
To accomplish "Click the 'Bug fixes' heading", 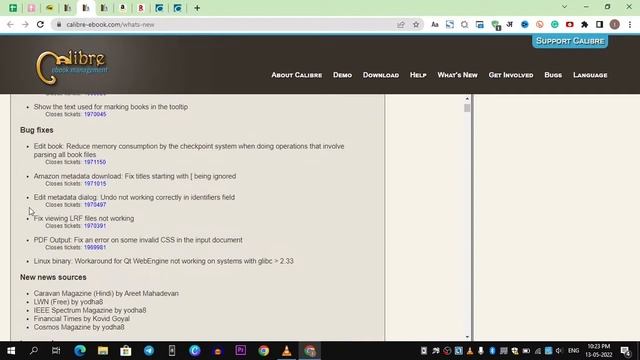I will 37,130.
